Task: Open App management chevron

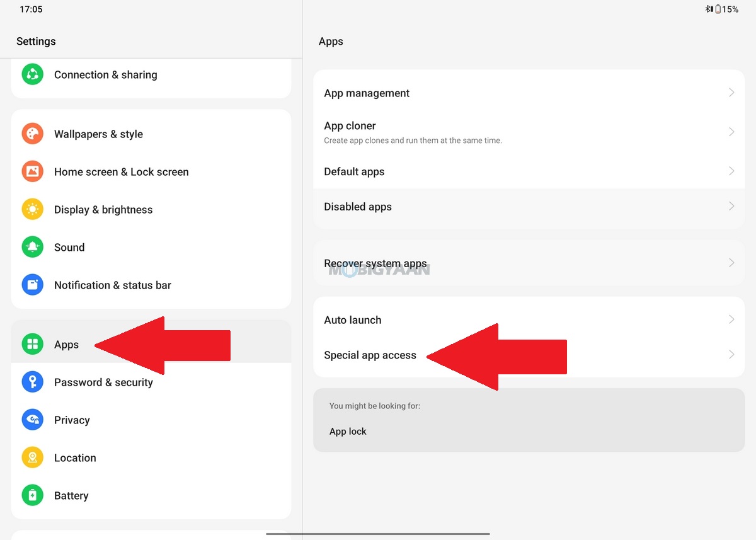Action: click(731, 93)
